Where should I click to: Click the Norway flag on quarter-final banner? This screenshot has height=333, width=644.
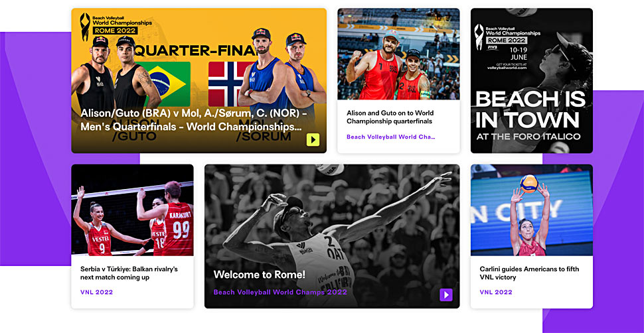tap(230, 84)
